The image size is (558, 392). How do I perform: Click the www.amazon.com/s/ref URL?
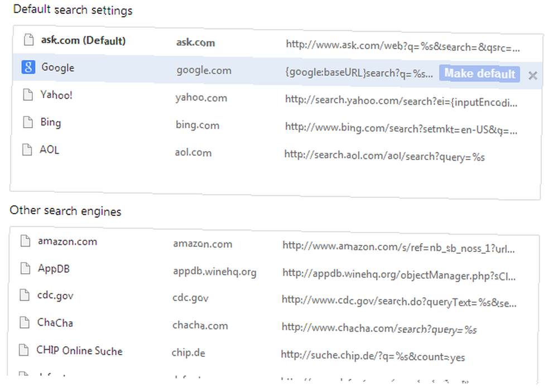tap(398, 247)
